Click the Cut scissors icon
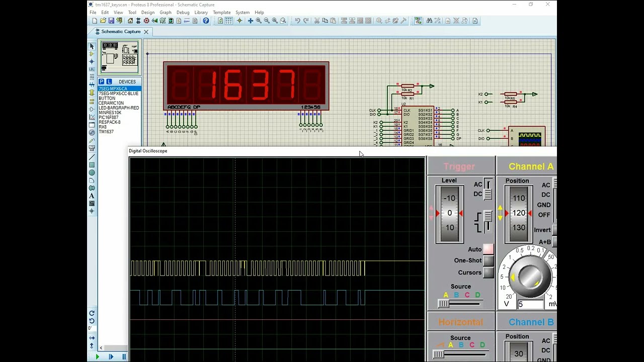 pyautogui.click(x=317, y=21)
